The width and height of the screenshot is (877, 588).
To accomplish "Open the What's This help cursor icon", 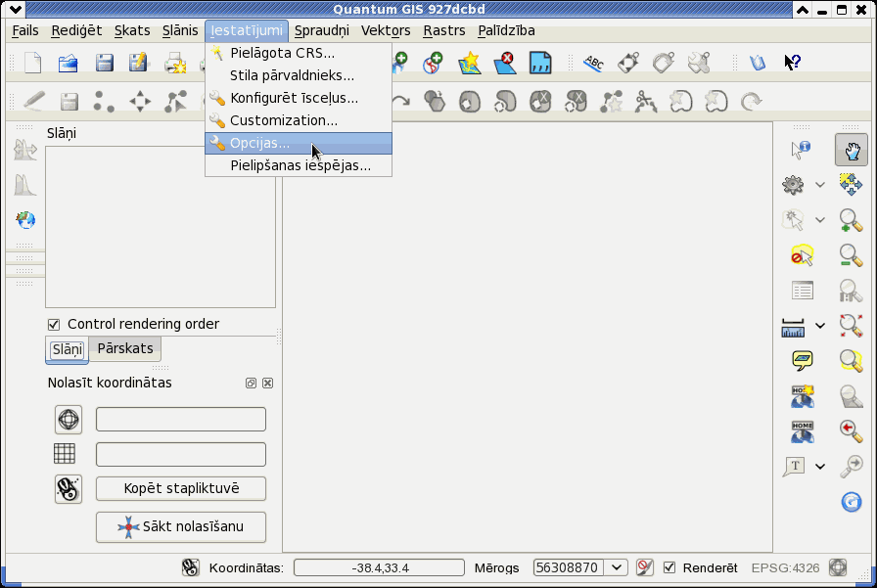I will [x=792, y=62].
